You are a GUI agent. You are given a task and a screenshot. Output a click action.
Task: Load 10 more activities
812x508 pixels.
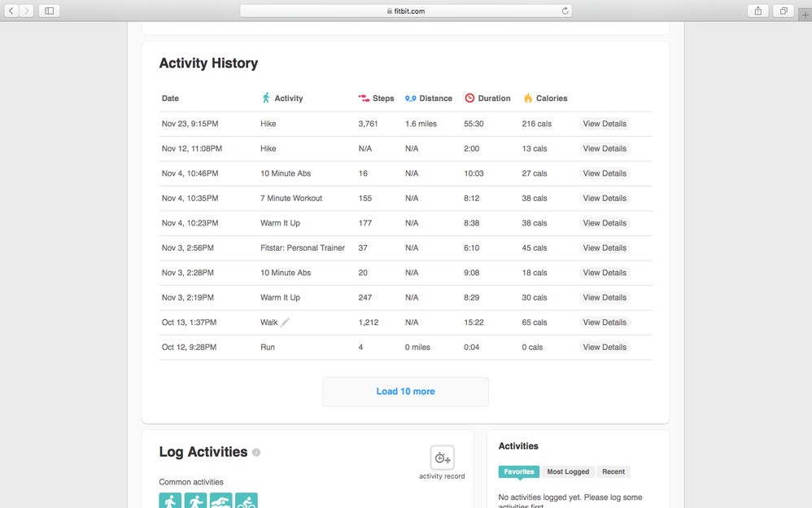click(x=405, y=392)
